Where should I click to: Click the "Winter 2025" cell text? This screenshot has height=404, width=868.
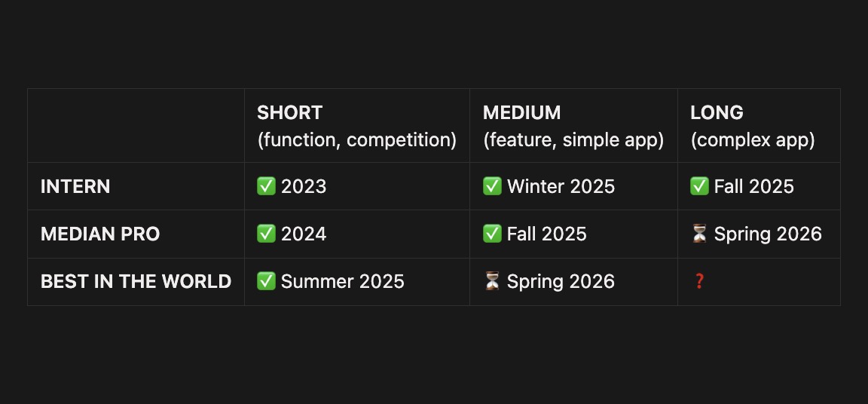(x=561, y=187)
